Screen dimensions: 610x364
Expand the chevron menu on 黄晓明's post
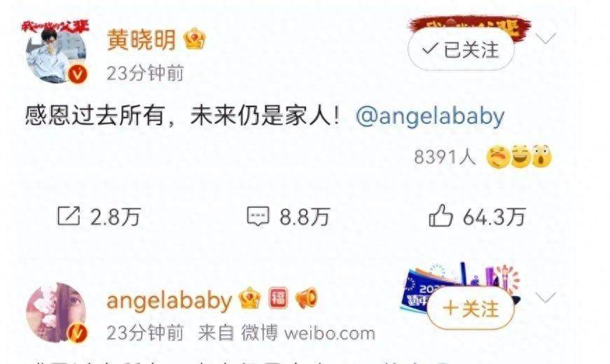546,38
